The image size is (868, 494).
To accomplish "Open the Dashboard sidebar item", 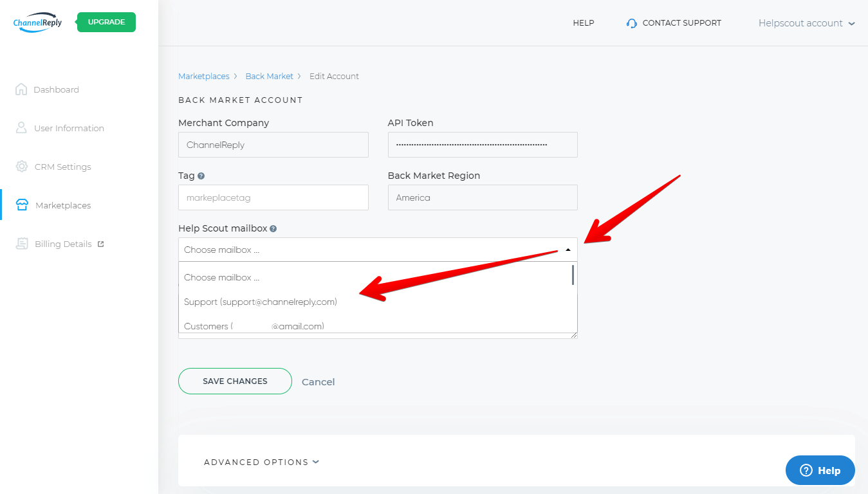I will tap(56, 89).
